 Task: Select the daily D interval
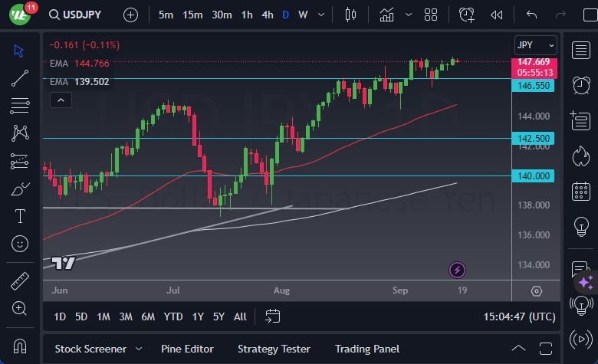click(285, 15)
